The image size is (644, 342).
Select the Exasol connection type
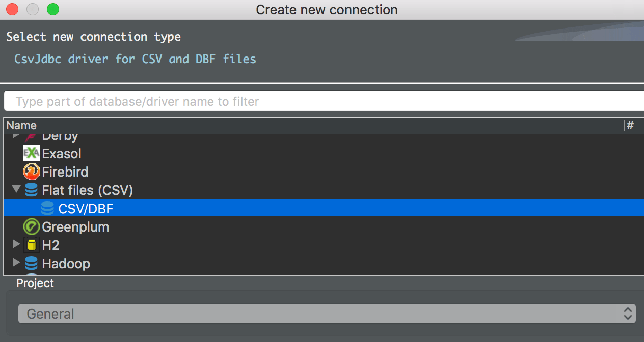coord(61,153)
